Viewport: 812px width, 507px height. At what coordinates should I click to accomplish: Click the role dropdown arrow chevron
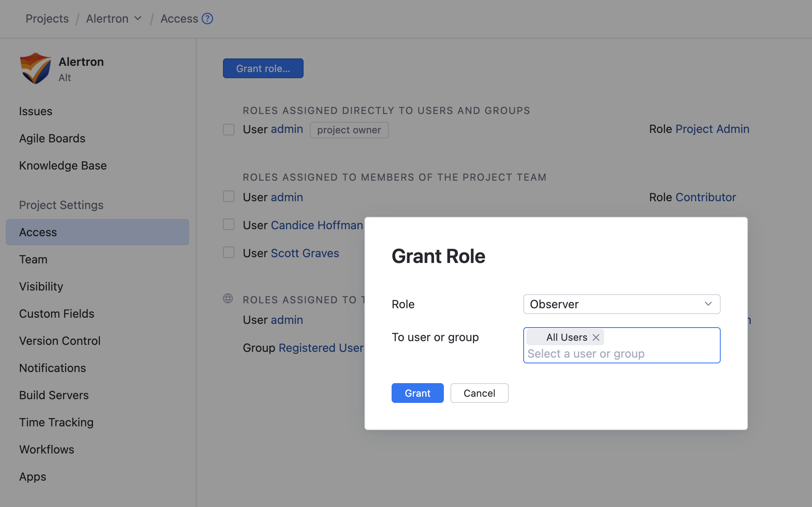point(708,304)
